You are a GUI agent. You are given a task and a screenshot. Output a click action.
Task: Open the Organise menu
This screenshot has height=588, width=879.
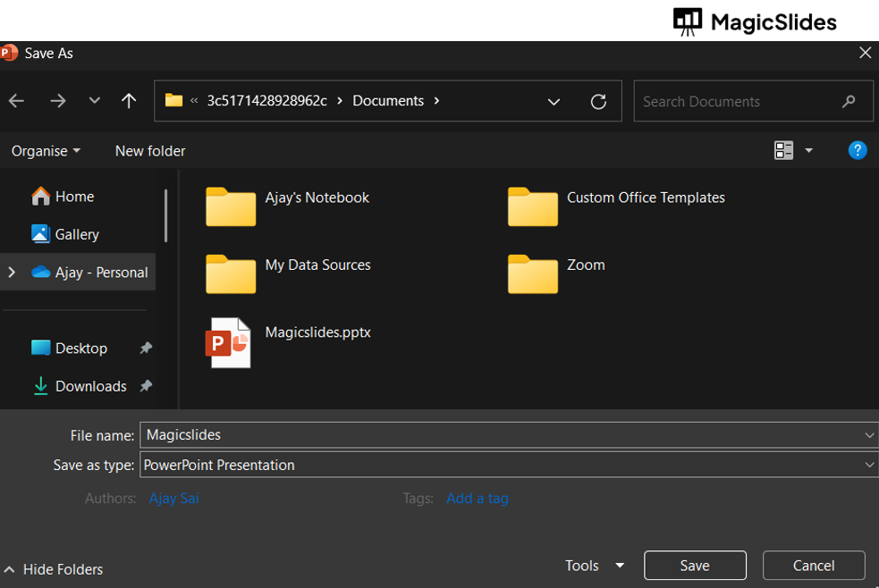46,151
